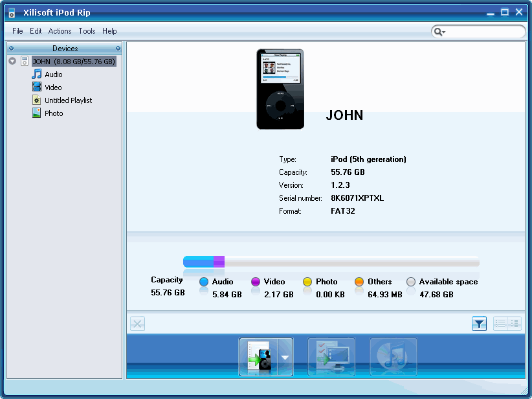Click the Untitled Playlist gear icon

pos(37,100)
